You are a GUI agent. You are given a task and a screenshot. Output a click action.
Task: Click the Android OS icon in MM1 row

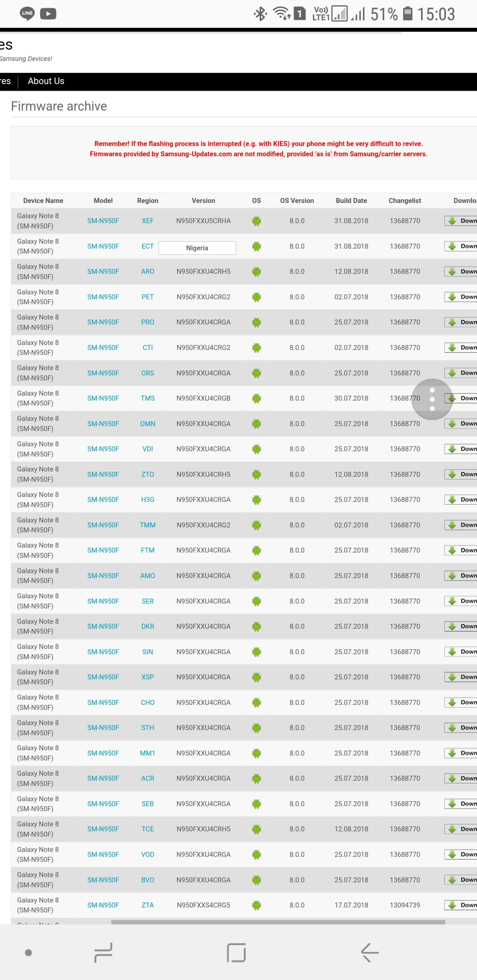coord(257,753)
